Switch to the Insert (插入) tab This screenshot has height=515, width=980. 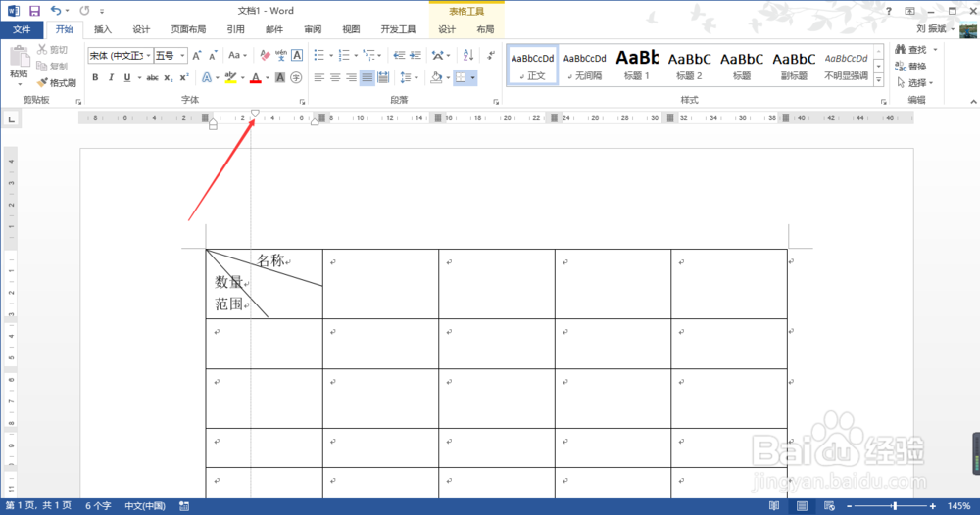tap(103, 29)
